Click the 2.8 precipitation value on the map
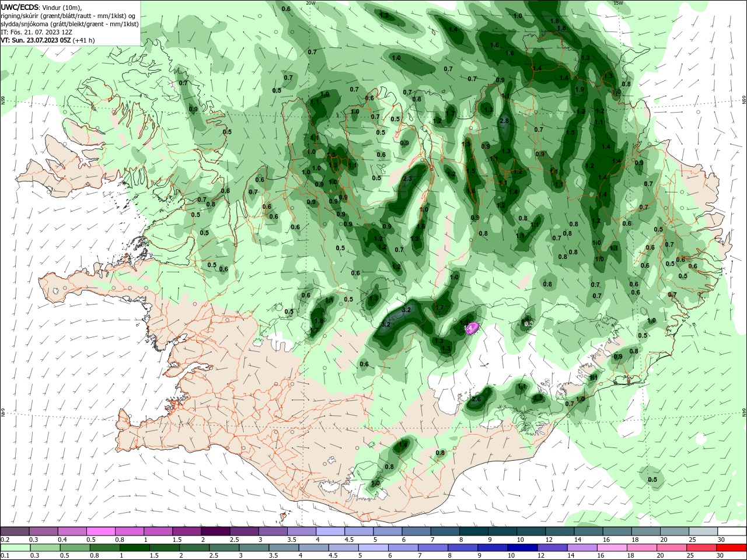 click(505, 121)
